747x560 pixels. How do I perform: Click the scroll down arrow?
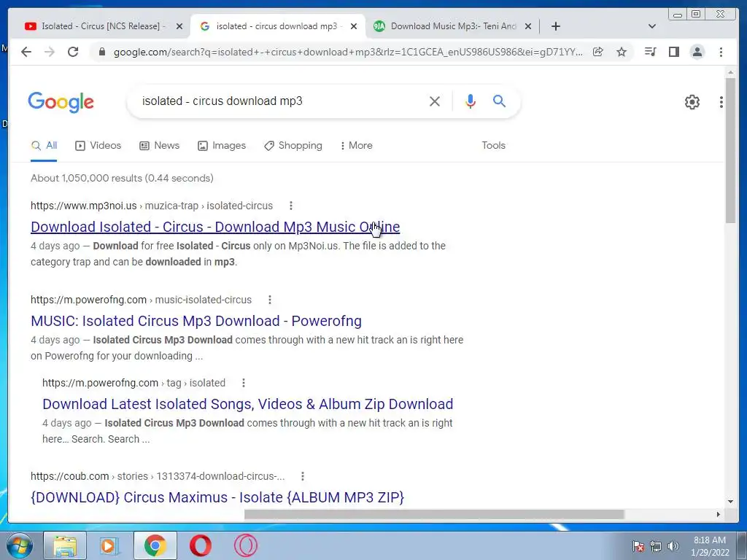730,502
